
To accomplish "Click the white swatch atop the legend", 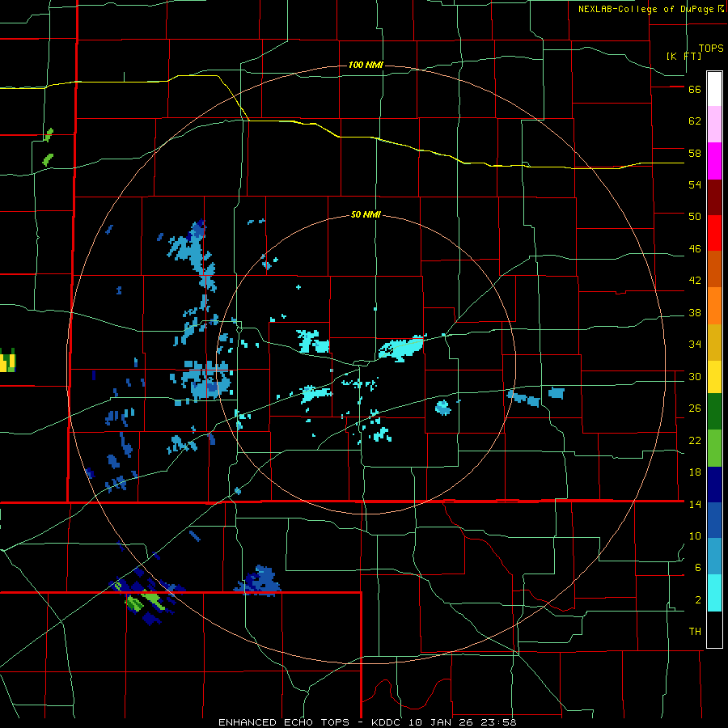I will click(714, 89).
